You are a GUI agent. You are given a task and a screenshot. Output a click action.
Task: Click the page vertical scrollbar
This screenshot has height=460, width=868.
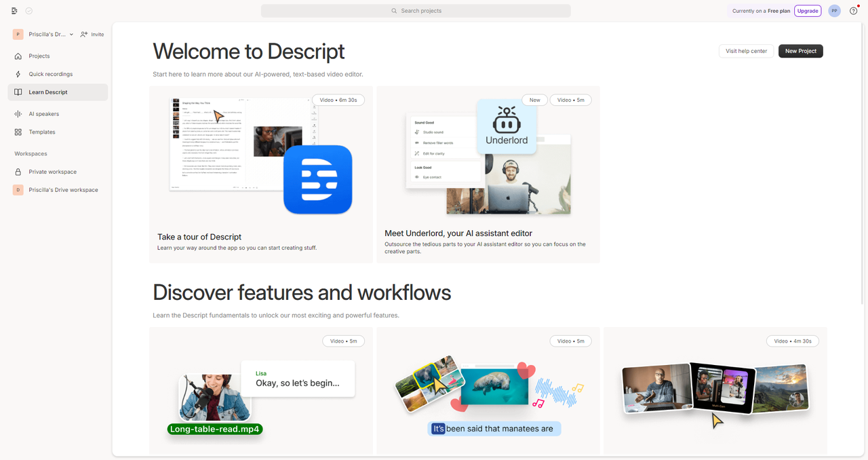[863, 163]
